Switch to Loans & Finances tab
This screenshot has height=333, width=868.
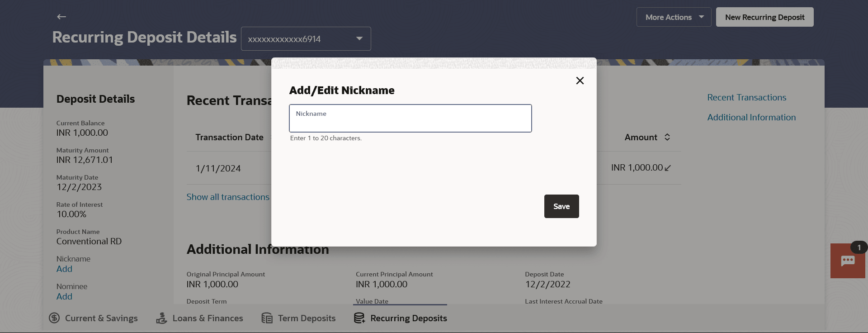[x=199, y=318]
